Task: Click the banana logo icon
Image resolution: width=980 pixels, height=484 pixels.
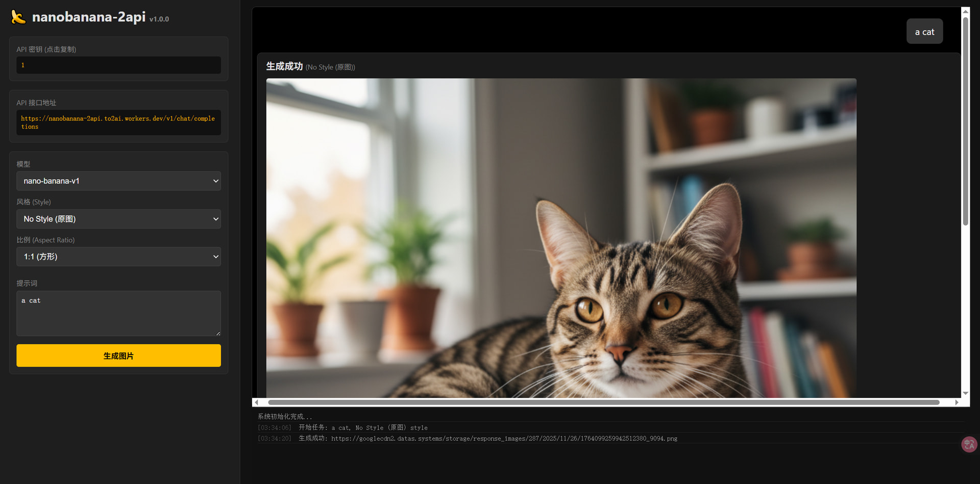Action: point(18,17)
